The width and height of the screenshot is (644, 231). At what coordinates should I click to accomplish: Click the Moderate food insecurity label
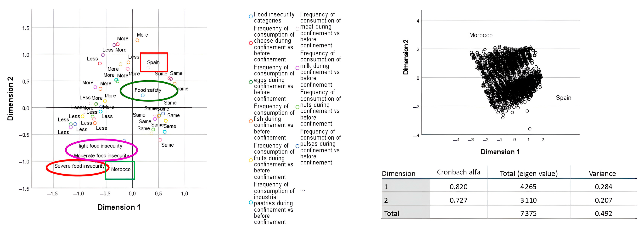tap(101, 155)
